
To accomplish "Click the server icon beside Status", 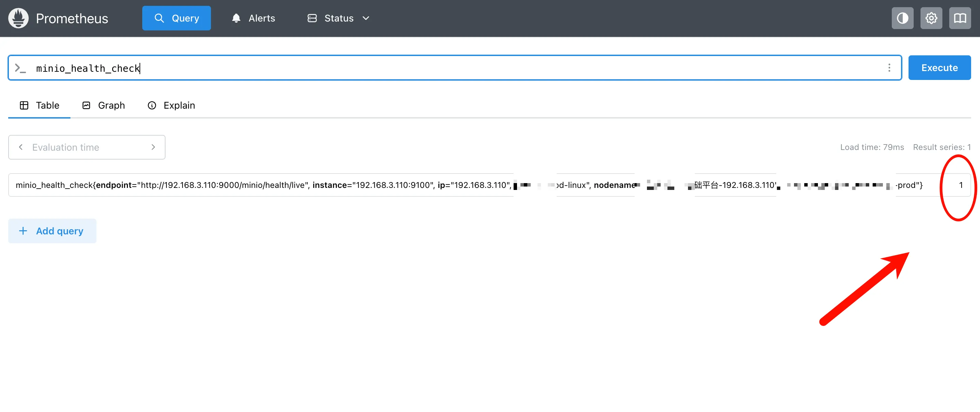I will pyautogui.click(x=312, y=18).
